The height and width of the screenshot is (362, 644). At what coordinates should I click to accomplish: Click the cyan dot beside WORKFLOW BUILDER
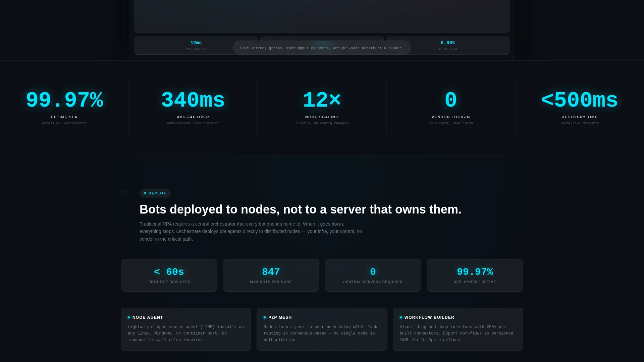[401, 317]
